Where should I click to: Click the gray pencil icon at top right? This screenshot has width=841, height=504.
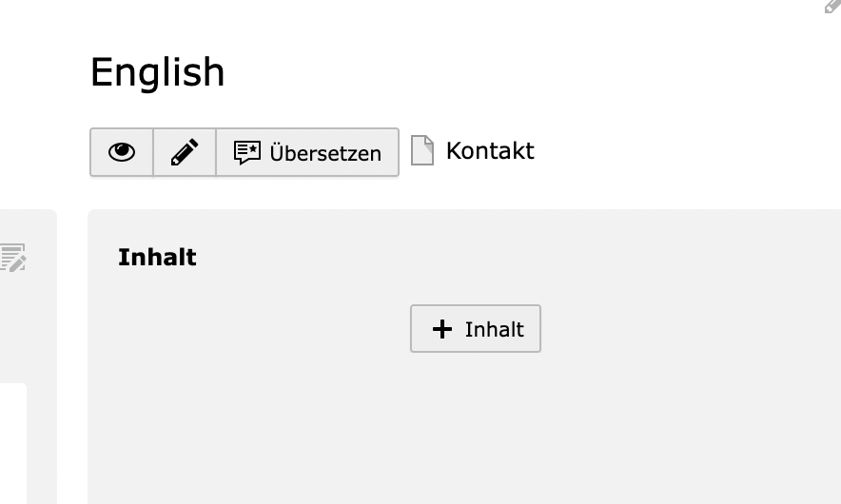pyautogui.click(x=832, y=6)
